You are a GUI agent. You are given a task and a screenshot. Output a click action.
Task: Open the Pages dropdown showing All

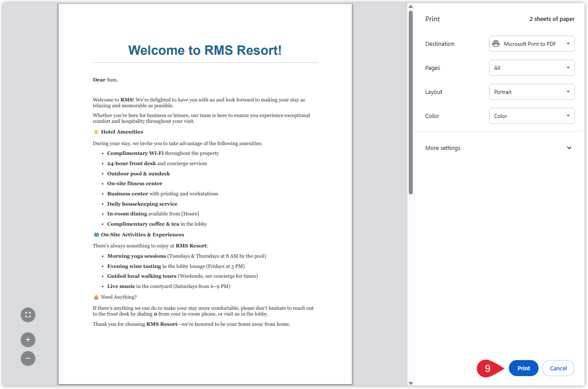coord(532,68)
